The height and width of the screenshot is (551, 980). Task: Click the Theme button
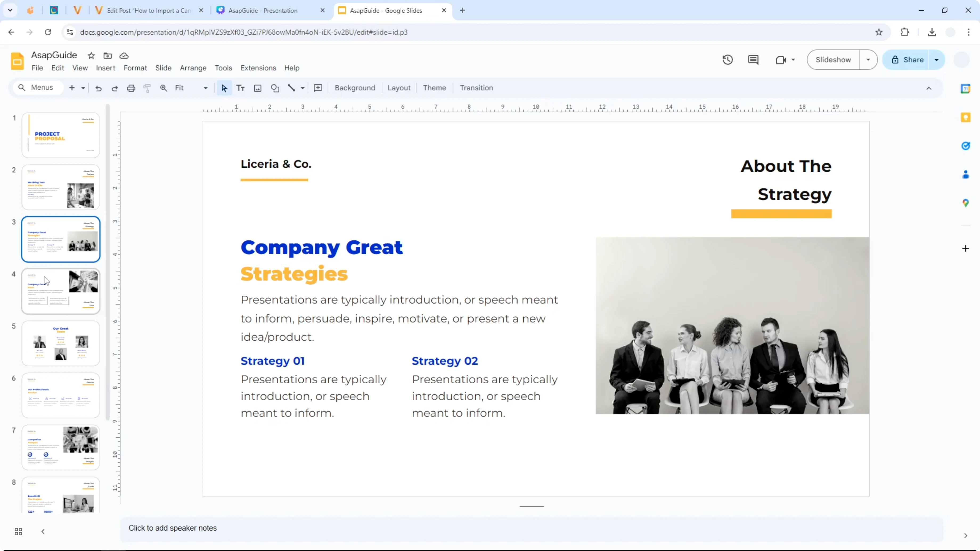[x=434, y=88]
